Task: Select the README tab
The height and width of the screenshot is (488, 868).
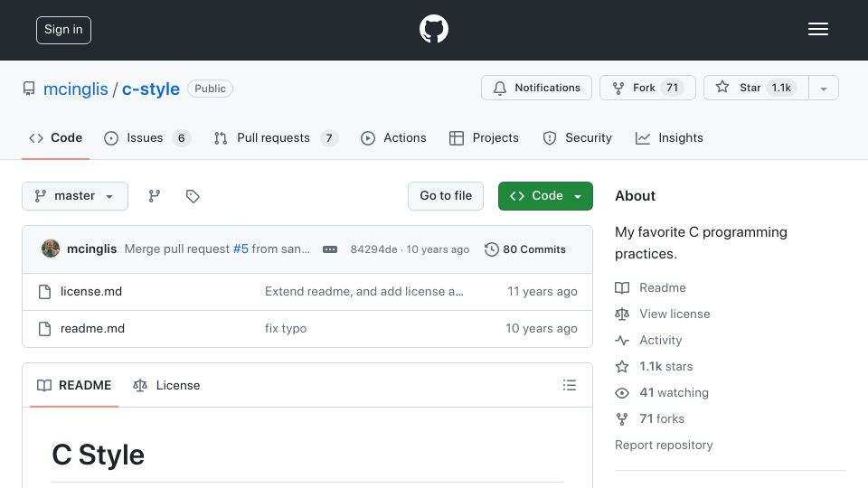Action: coord(74,385)
